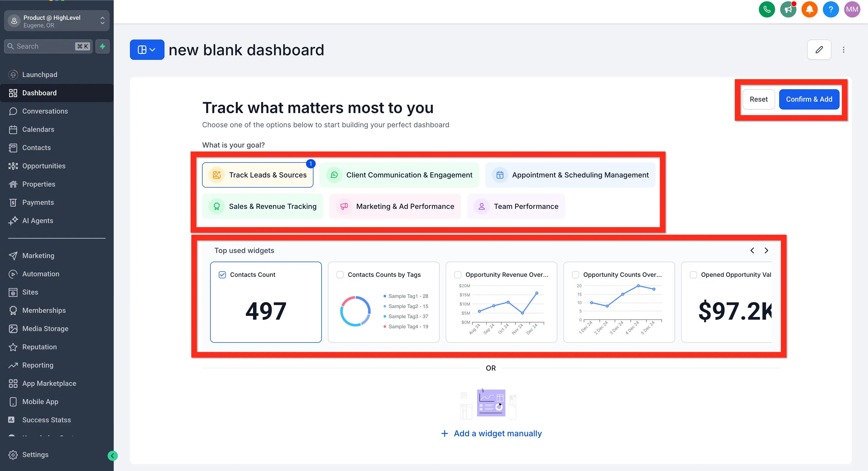Click the Add a widget manually link
This screenshot has width=868, height=471.
491,433
